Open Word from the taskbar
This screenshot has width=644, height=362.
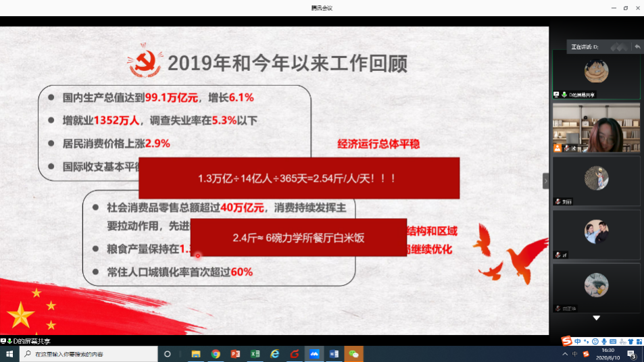pos(333,354)
